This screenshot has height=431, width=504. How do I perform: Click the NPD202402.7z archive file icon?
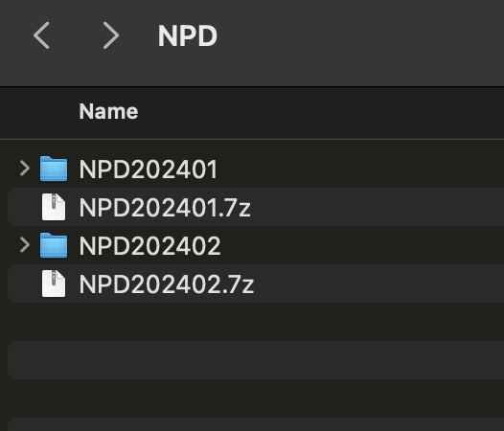coord(54,284)
